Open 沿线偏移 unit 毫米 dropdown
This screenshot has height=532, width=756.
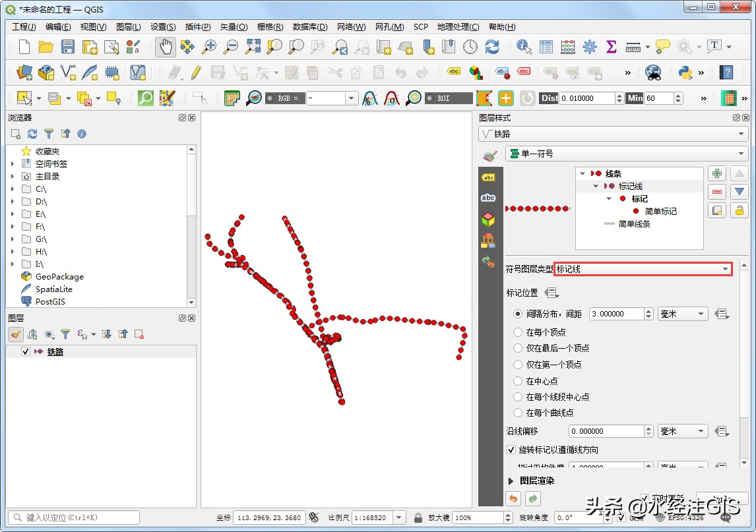683,431
